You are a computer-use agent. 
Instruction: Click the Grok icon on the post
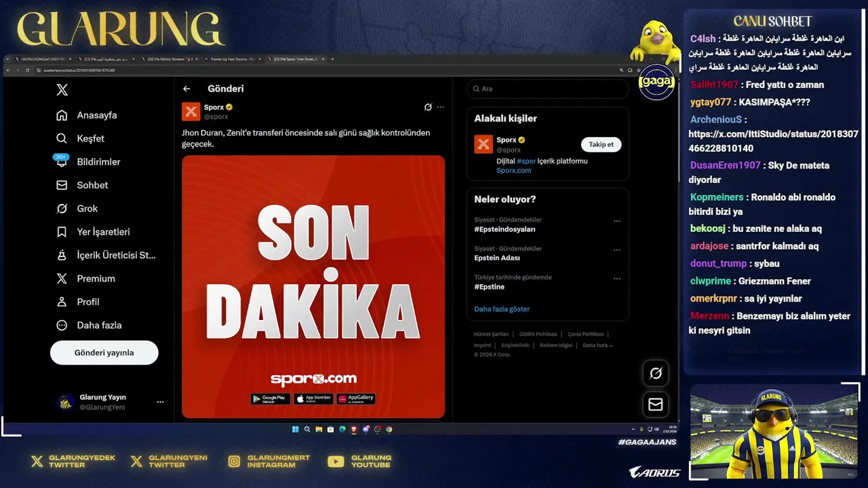[428, 107]
